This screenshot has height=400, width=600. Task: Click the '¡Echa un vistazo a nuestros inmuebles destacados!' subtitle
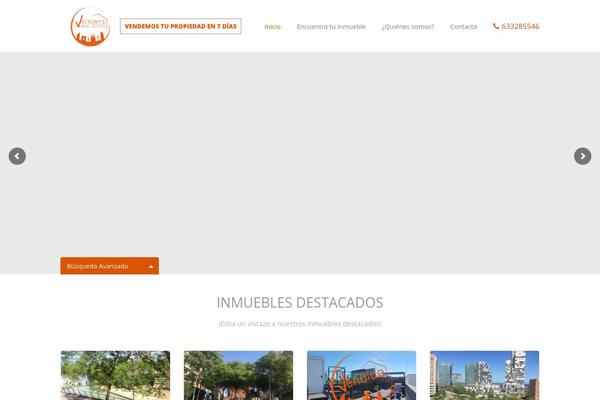tap(300, 324)
